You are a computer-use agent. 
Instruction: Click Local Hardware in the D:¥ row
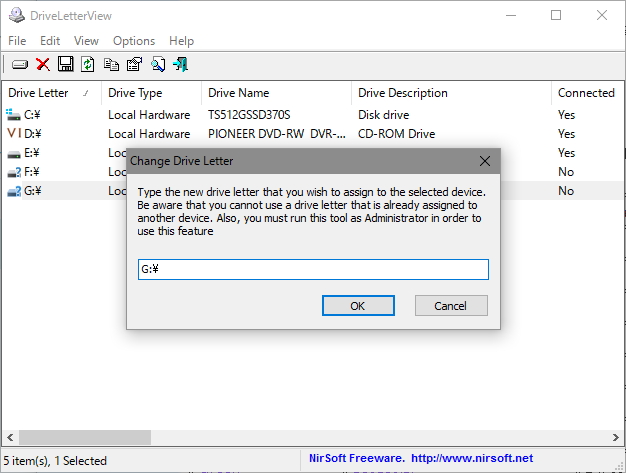pos(149,134)
